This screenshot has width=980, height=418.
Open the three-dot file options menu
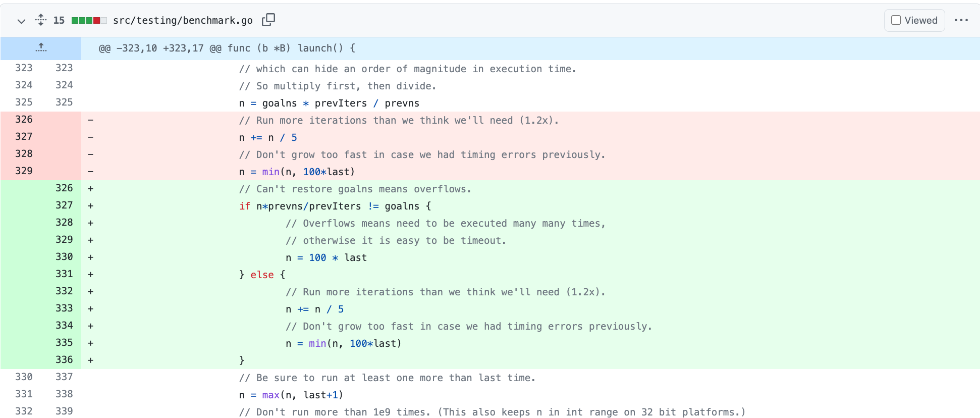pyautogui.click(x=961, y=20)
